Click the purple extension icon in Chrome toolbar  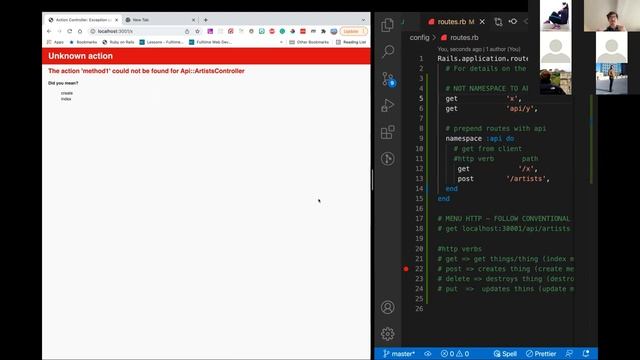click(x=210, y=31)
